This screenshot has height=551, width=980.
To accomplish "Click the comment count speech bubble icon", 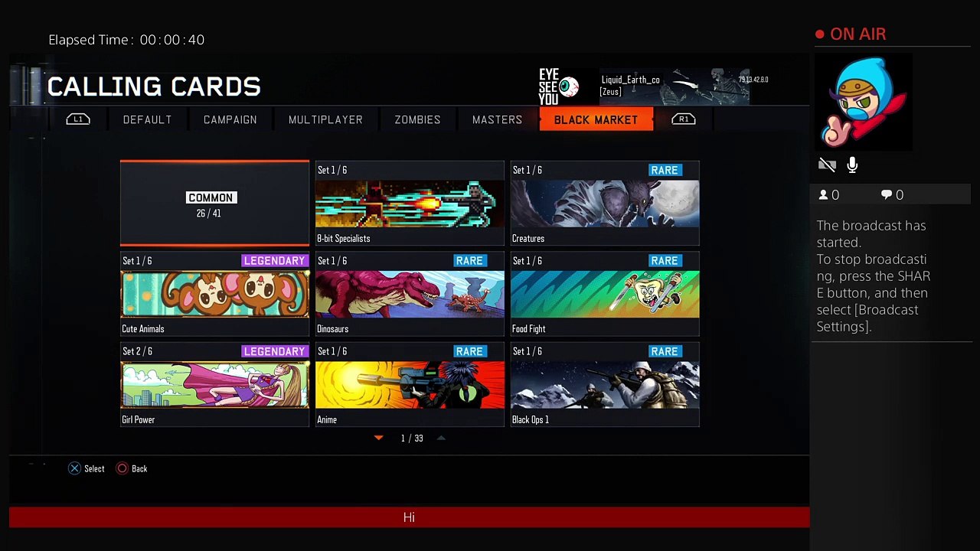I will coord(887,195).
